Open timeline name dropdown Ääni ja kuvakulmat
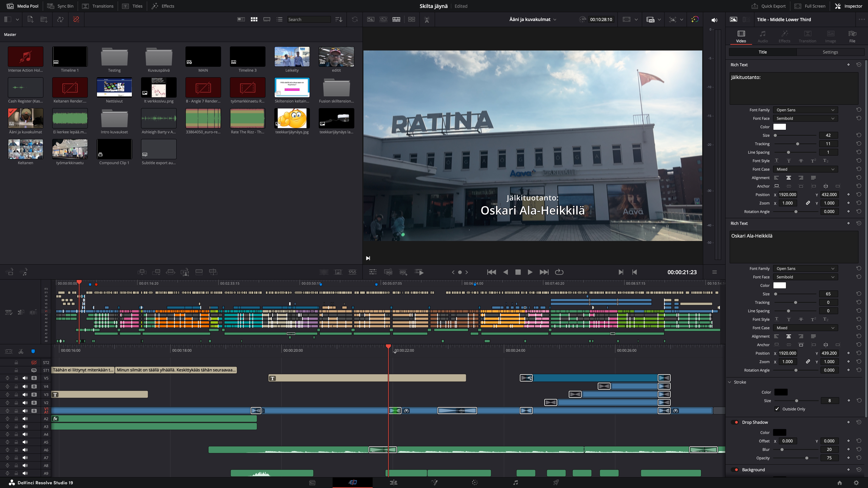The height and width of the screenshot is (488, 868). pos(533,19)
